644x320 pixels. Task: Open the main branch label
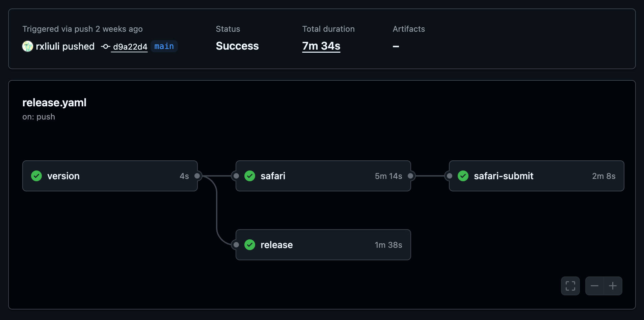(164, 46)
